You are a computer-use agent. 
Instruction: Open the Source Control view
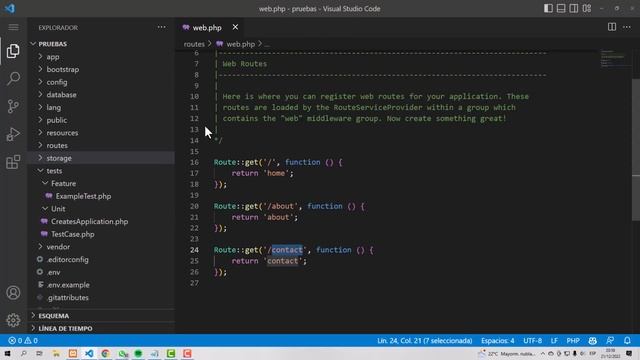[13, 106]
